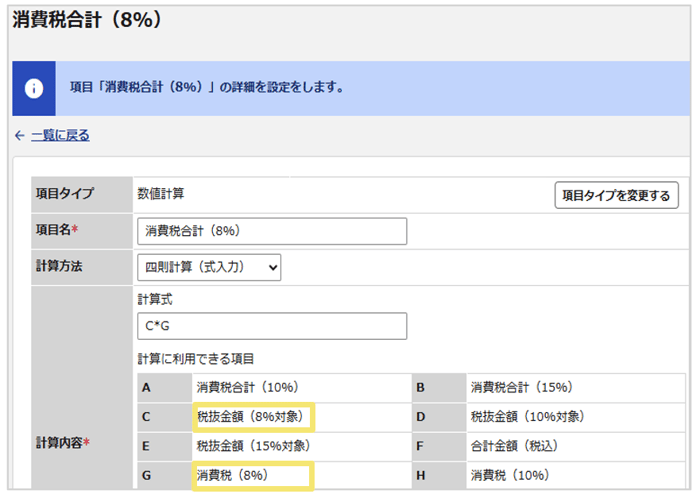Viewport: 700px width, 494px height.
Task: Open the 計算方法 dropdown
Action: click(x=209, y=267)
